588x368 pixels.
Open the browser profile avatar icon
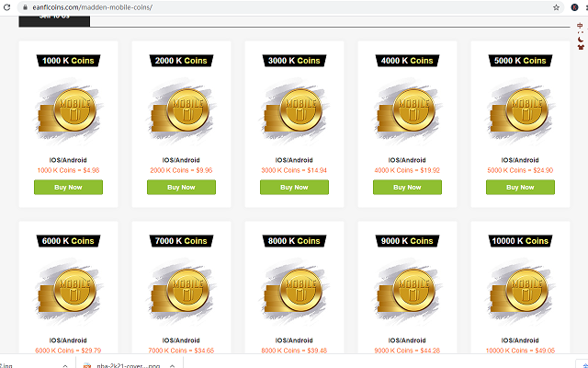pyautogui.click(x=574, y=7)
